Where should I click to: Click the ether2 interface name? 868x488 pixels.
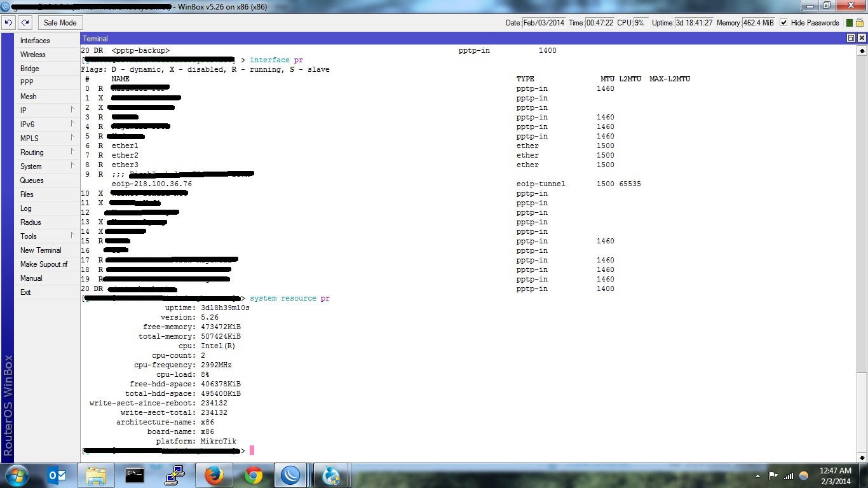click(x=125, y=155)
